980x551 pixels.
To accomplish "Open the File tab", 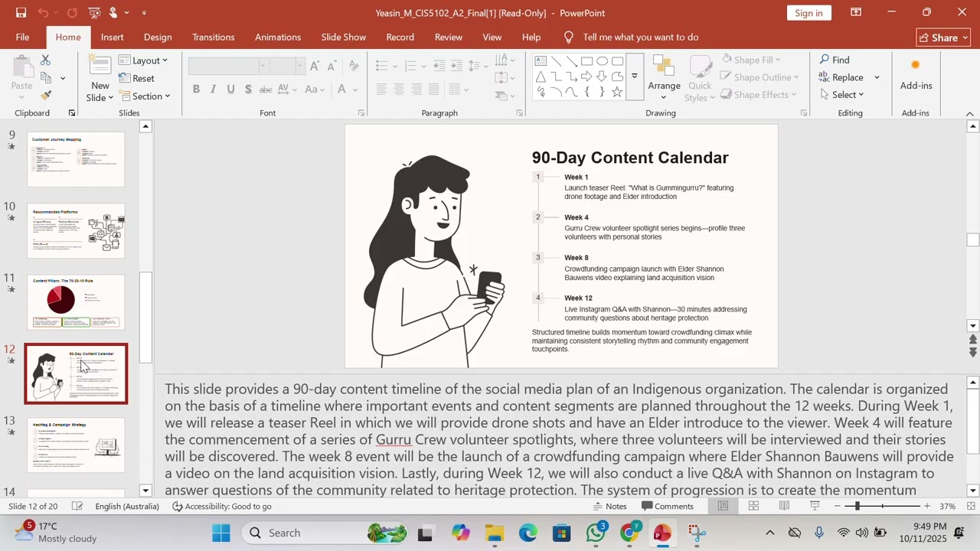I will [22, 37].
